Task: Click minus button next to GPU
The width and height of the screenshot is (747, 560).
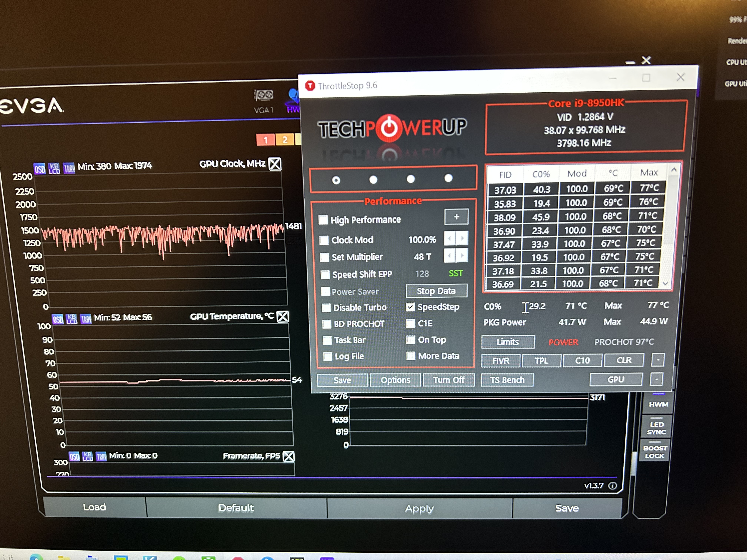Action: coord(656,379)
